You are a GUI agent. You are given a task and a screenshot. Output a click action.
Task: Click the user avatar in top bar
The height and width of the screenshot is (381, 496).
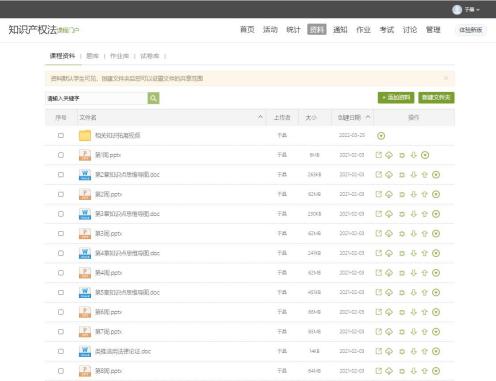pos(457,10)
